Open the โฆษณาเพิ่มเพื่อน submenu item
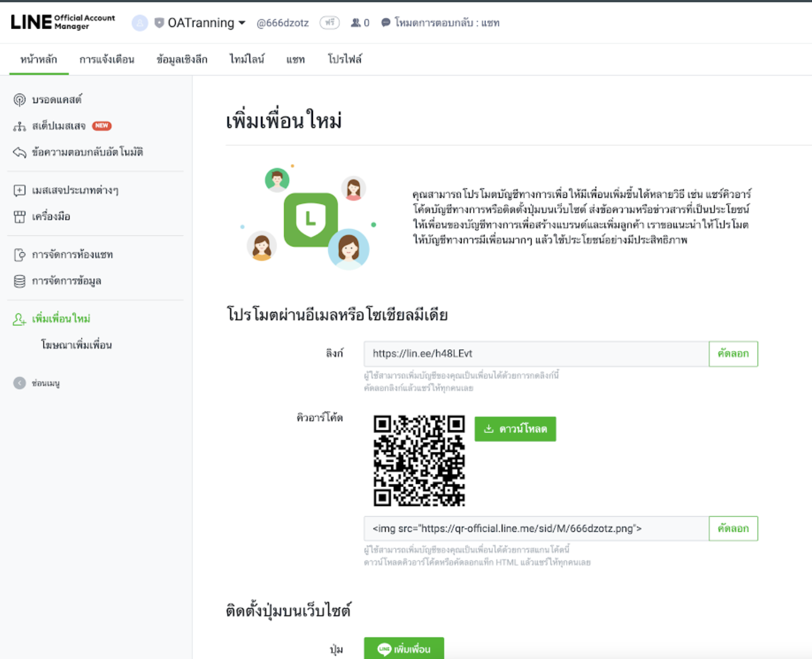The width and height of the screenshot is (812, 659). coord(77,345)
